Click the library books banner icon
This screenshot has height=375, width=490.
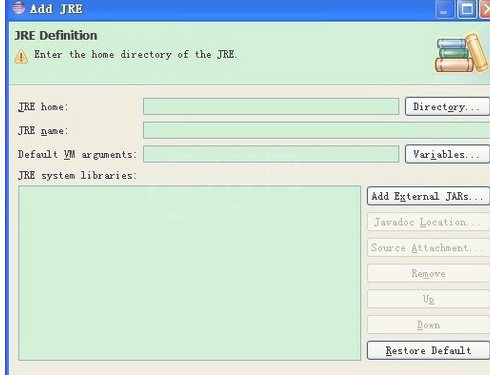[x=462, y=53]
